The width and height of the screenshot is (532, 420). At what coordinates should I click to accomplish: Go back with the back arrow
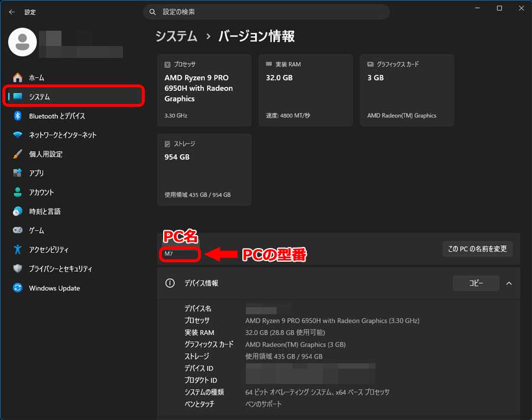tap(12, 12)
